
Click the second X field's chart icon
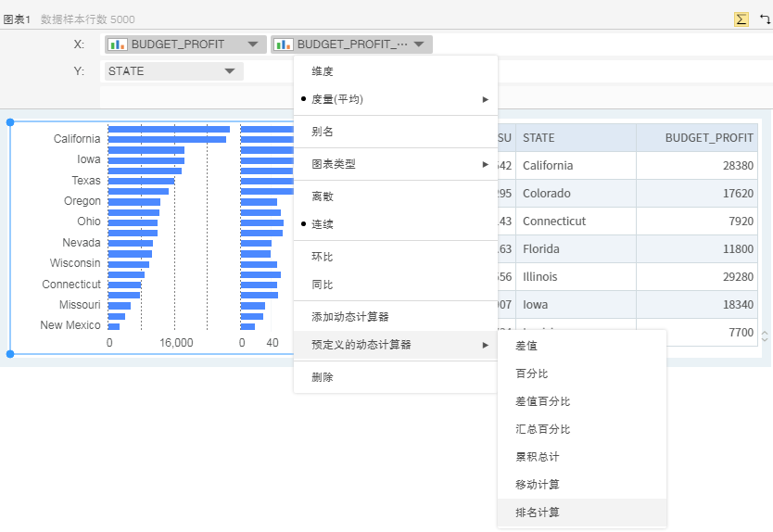point(284,44)
